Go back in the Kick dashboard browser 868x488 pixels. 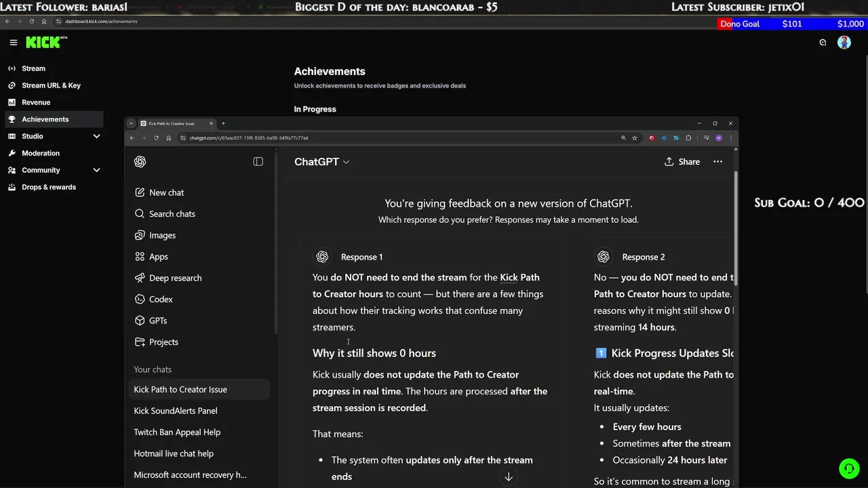(x=7, y=21)
